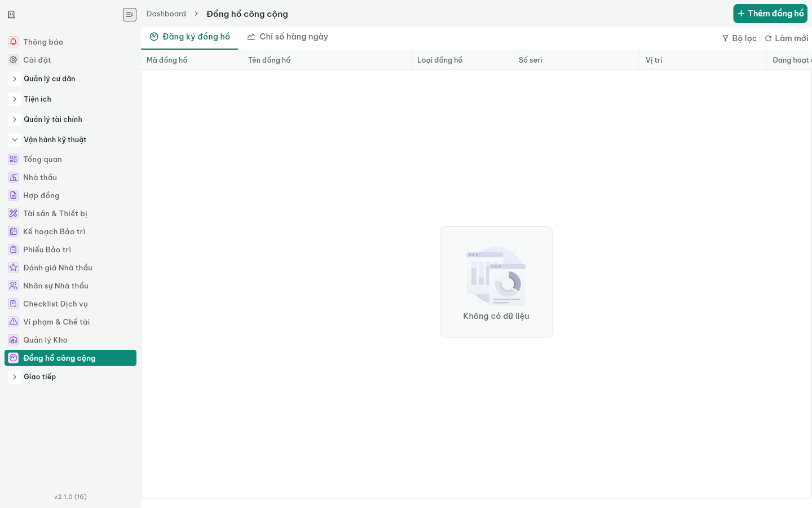The image size is (812, 508).
Task: Click the Đồng hồ công cộng gauge icon
Action: tap(14, 358)
